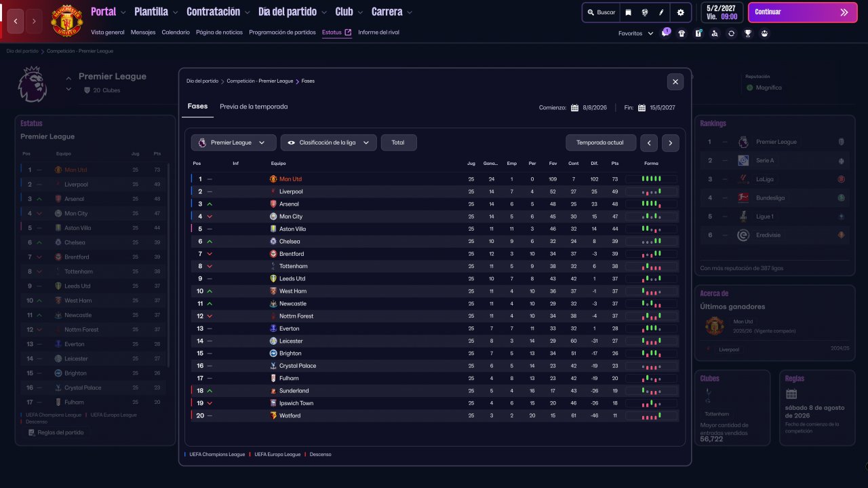Go to the next season arrow button
The height and width of the screenshot is (488, 868).
click(671, 143)
